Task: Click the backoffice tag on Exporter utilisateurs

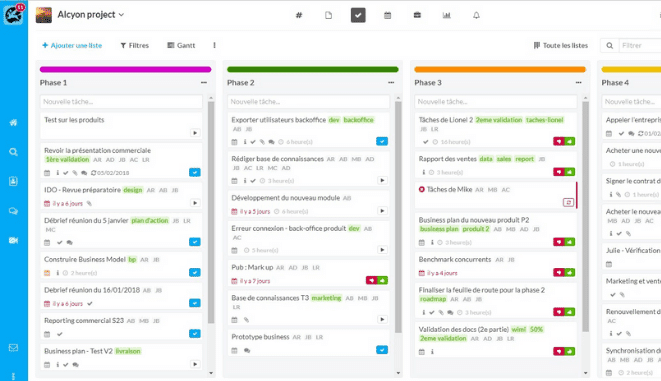Action: 358,120
